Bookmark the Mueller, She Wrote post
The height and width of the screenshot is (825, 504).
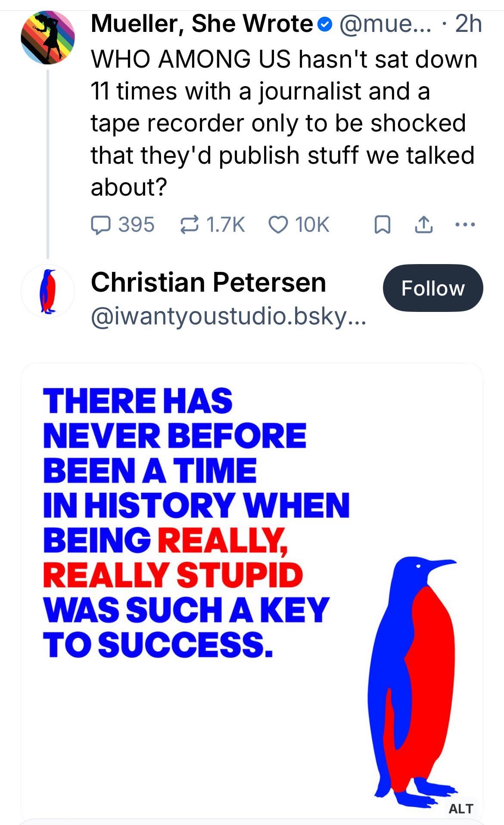382,224
